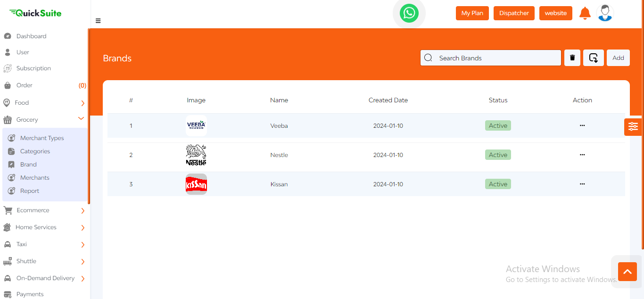Open action menu for Kissan row
The width and height of the screenshot is (644, 299).
[x=582, y=184]
